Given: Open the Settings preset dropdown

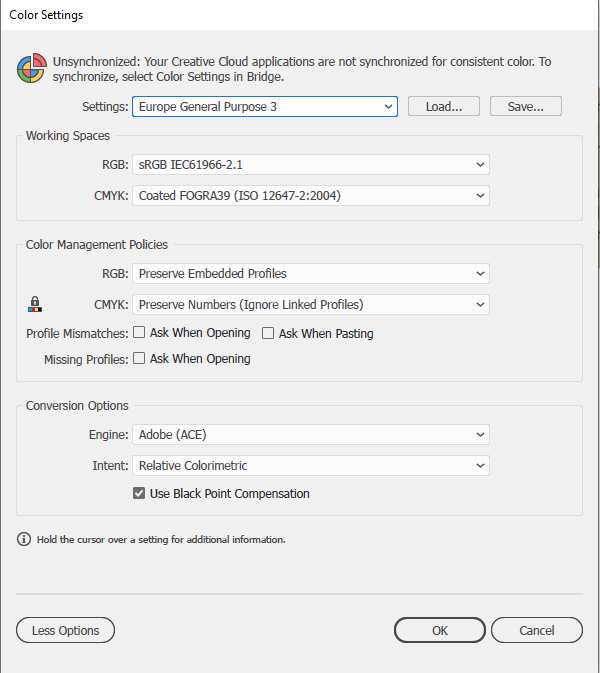Looking at the screenshot, I should pos(265,106).
